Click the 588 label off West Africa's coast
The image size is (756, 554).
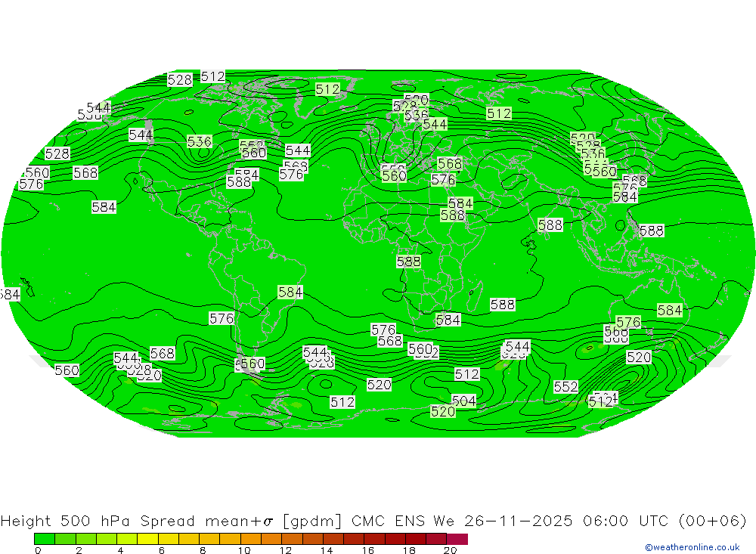click(x=409, y=262)
